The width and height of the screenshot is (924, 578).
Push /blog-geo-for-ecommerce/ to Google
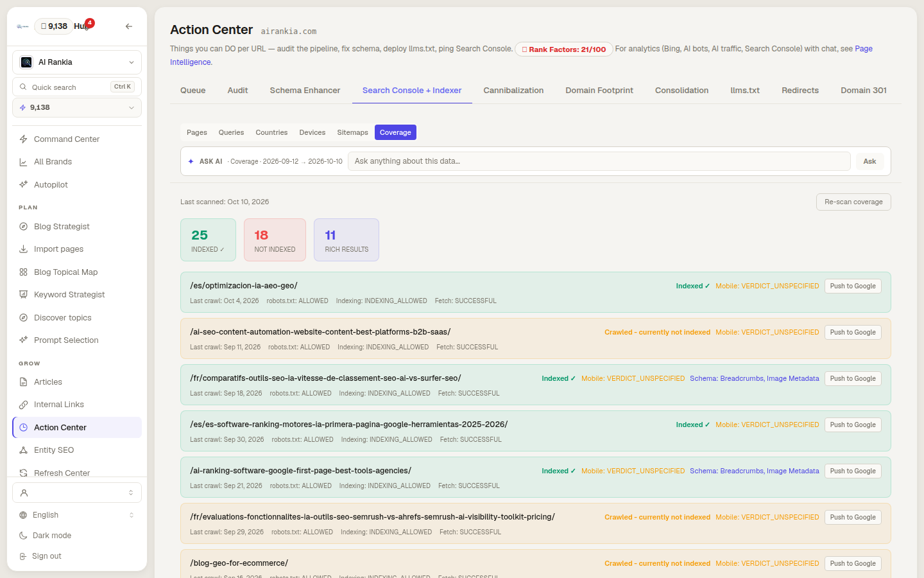[x=853, y=564]
